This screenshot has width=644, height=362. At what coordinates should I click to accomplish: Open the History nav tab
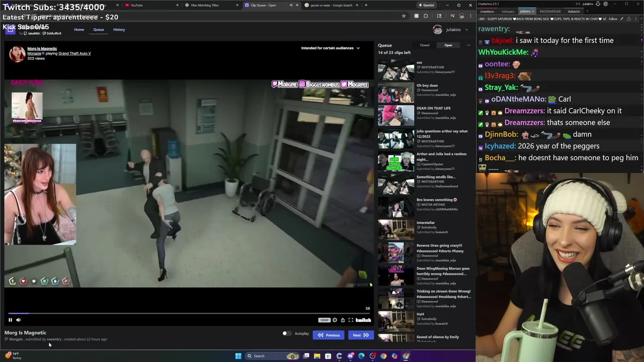(119, 30)
